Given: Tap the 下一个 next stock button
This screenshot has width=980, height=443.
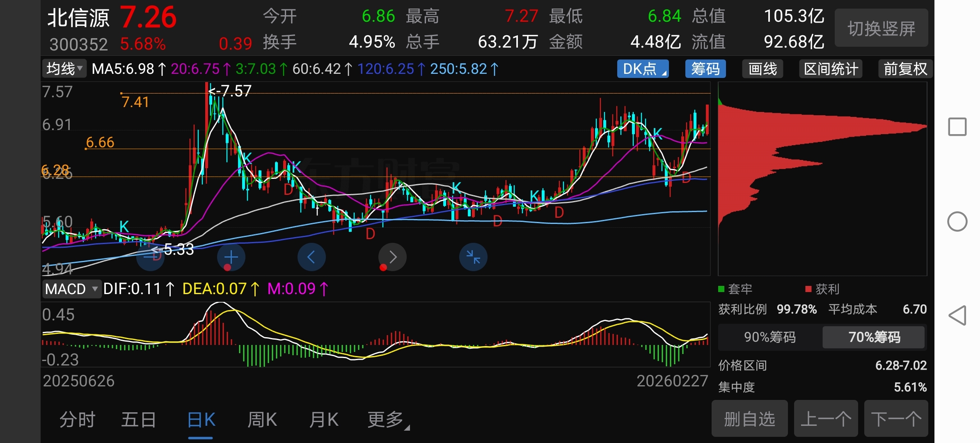Looking at the screenshot, I should [896, 419].
